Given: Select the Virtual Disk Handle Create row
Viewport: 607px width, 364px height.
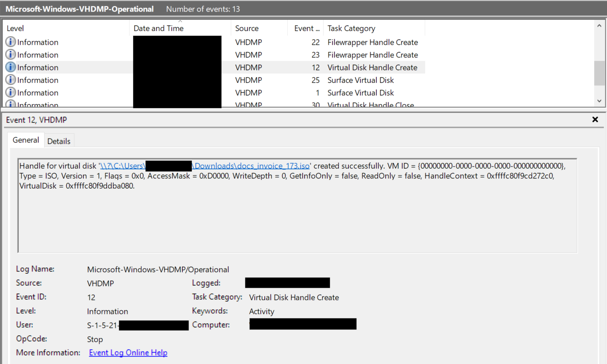Looking at the screenshot, I should pos(213,67).
